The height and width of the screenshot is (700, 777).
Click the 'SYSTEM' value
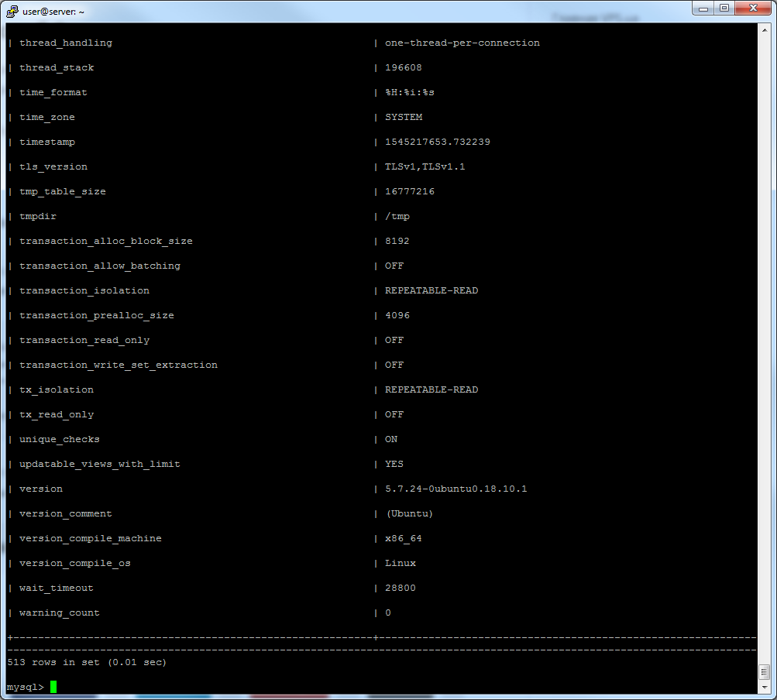[404, 118]
